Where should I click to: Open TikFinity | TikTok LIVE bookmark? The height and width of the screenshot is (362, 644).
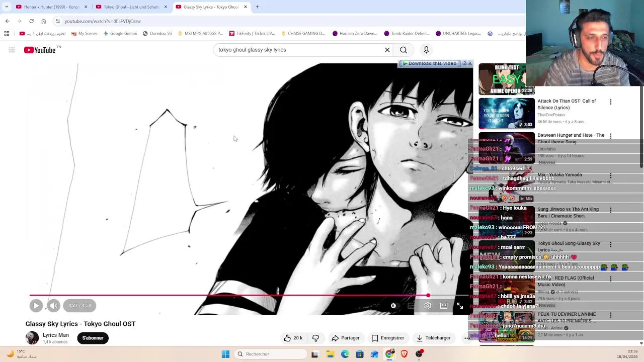pos(252,34)
